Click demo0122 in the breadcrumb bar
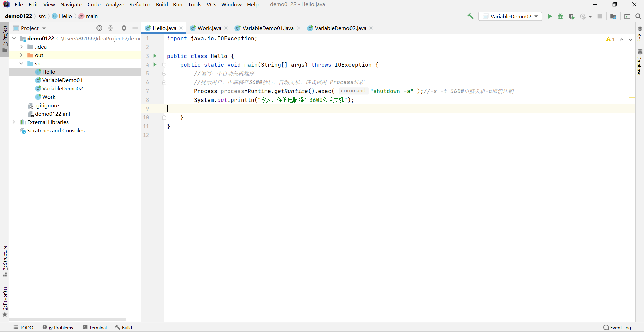The height and width of the screenshot is (332, 644). click(x=18, y=16)
